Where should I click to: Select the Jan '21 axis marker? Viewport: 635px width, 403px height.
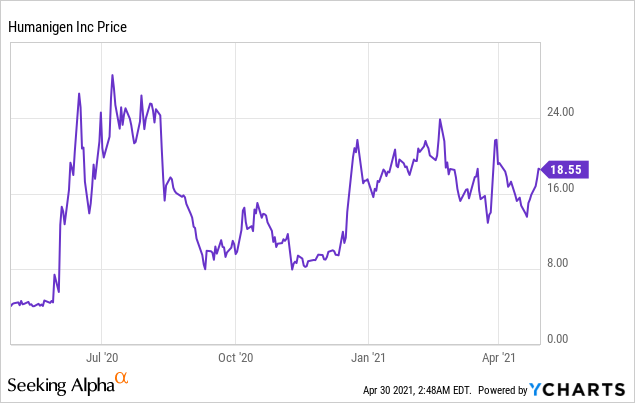click(370, 356)
